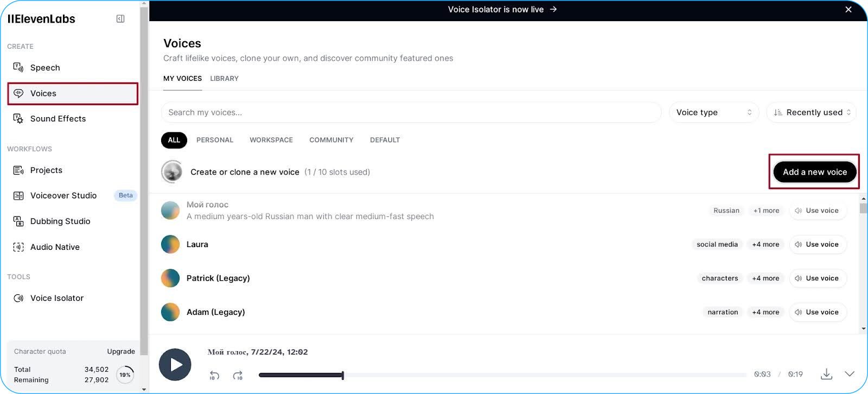Click the Мой голос voice avatar
The width and height of the screenshot is (868, 394).
click(x=170, y=210)
